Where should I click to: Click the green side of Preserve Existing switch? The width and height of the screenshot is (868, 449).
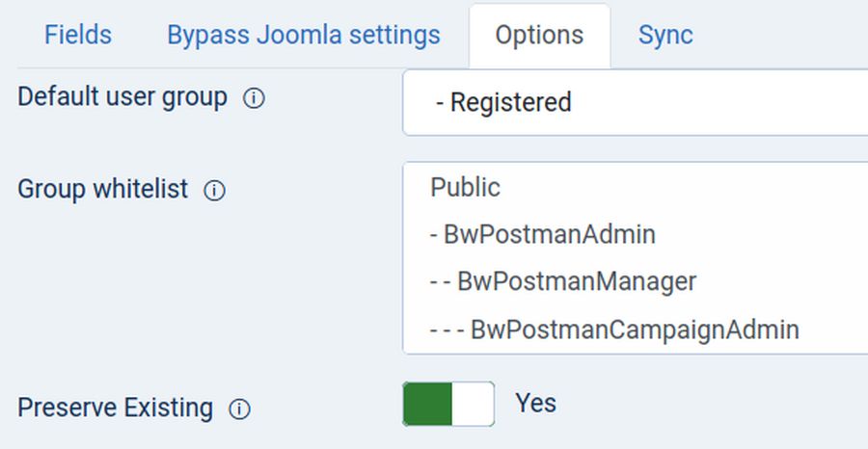point(427,404)
